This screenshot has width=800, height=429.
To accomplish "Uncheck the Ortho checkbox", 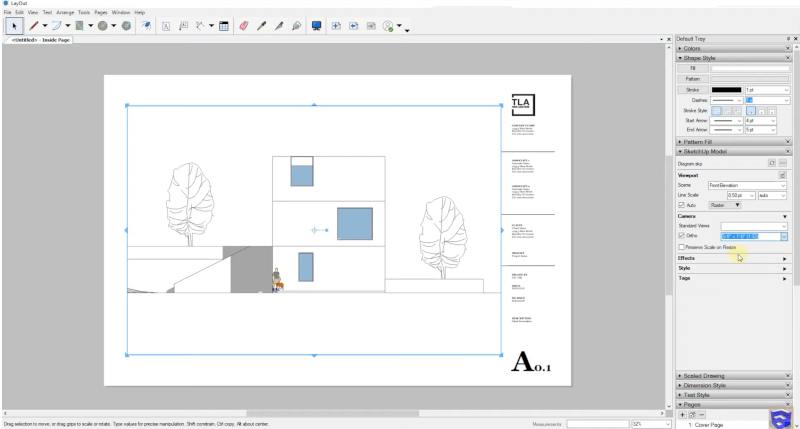I will click(x=682, y=236).
